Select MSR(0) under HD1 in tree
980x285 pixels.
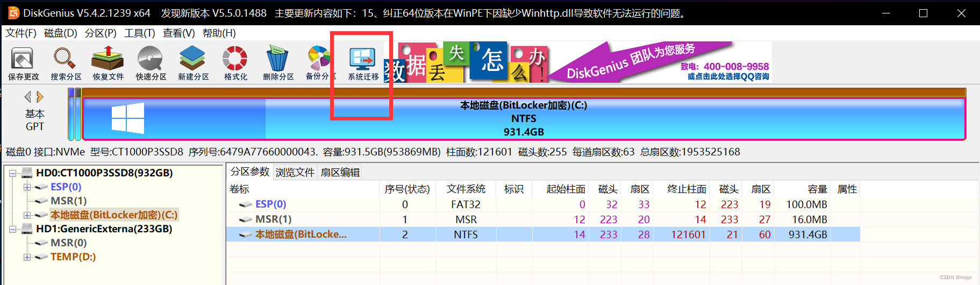point(68,243)
